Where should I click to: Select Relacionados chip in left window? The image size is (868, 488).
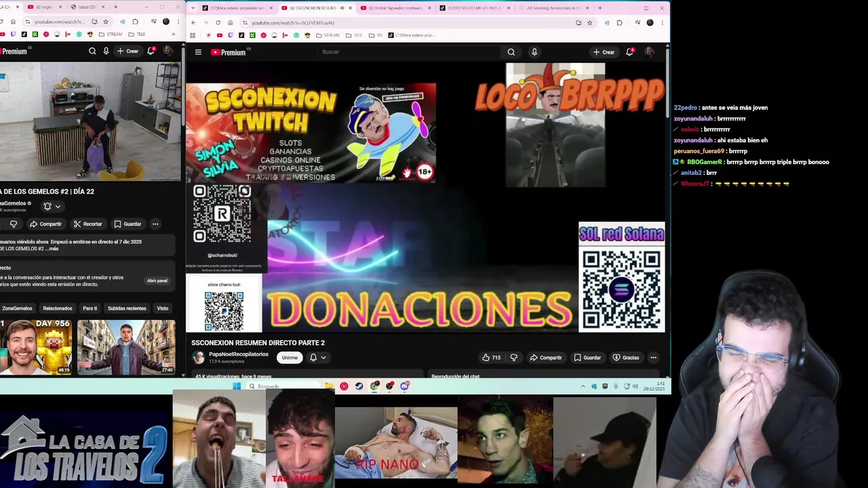click(58, 308)
